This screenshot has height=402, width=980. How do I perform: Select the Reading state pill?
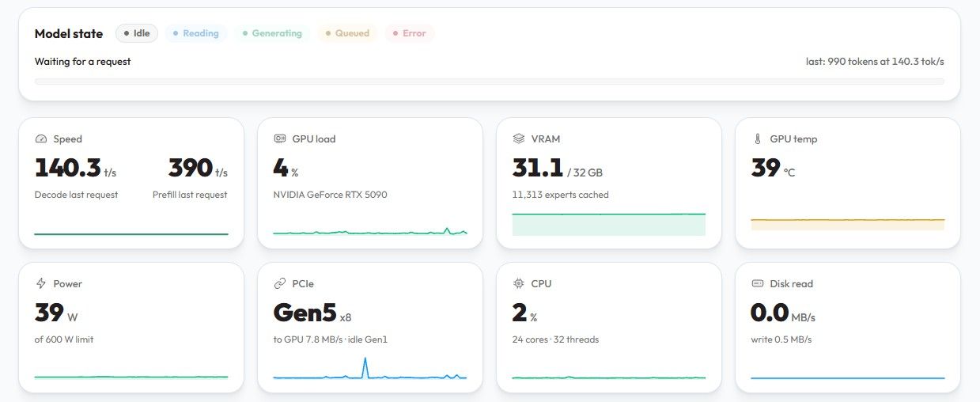tap(196, 33)
